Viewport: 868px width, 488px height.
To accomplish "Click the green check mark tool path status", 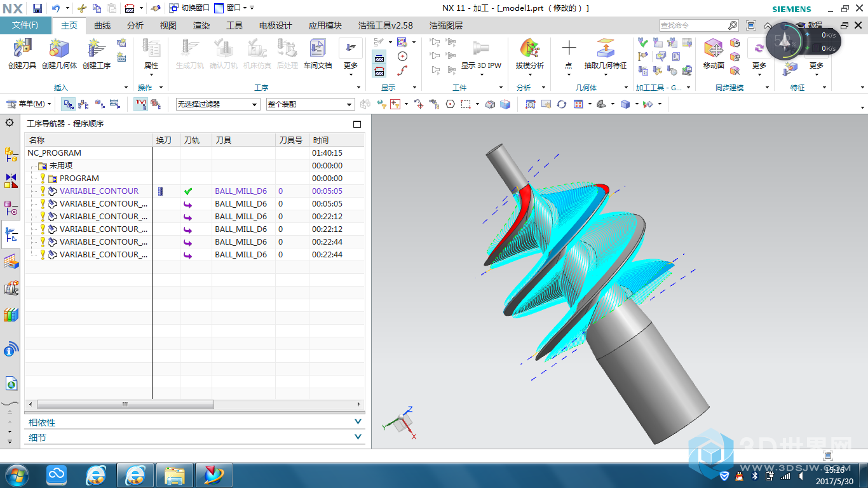I will pyautogui.click(x=188, y=191).
